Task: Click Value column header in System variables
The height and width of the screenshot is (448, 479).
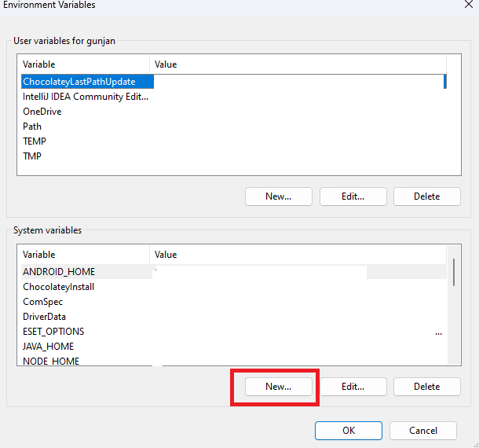Action: tap(298, 255)
